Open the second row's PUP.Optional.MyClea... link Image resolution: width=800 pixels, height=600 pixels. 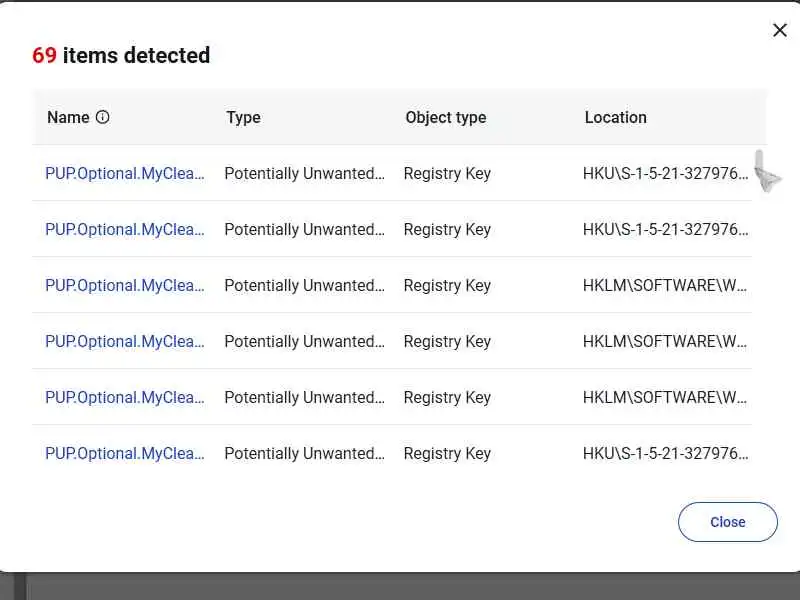pyautogui.click(x=125, y=229)
